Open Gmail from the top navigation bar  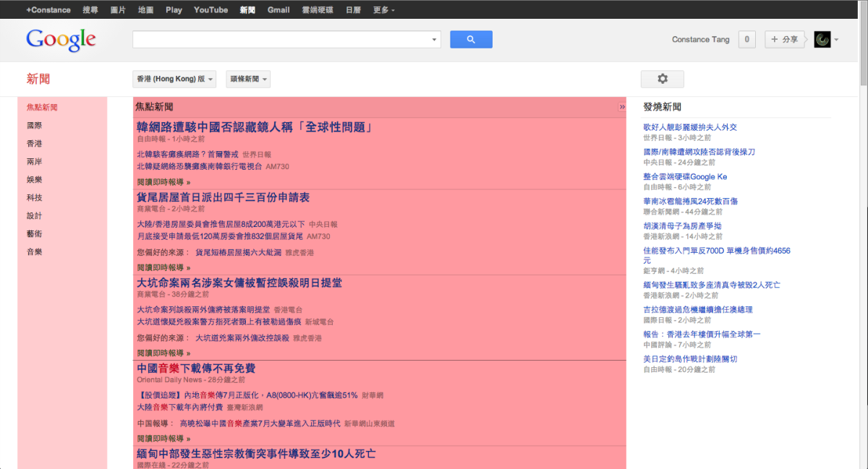(278, 9)
